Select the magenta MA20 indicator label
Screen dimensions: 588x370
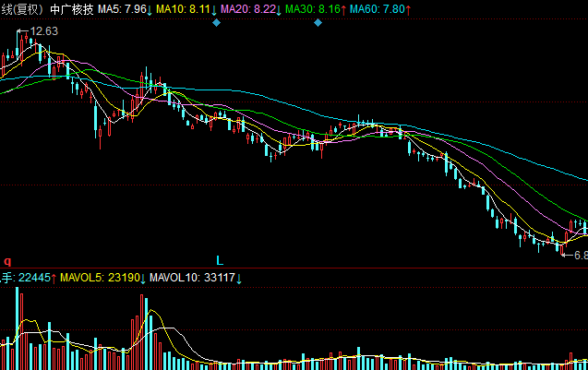[248, 8]
